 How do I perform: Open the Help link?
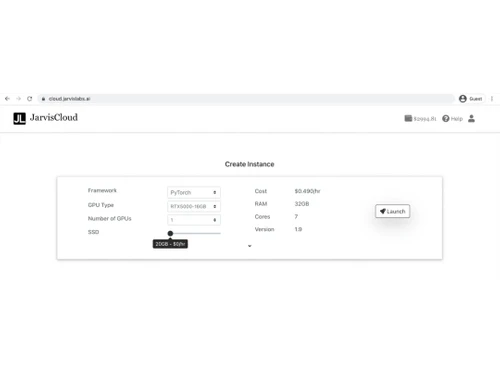452,119
